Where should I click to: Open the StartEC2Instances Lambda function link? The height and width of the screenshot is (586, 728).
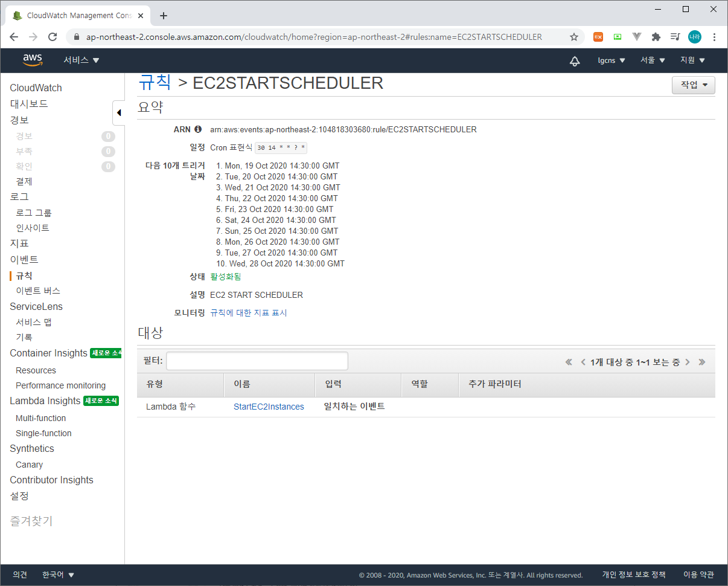coord(269,407)
